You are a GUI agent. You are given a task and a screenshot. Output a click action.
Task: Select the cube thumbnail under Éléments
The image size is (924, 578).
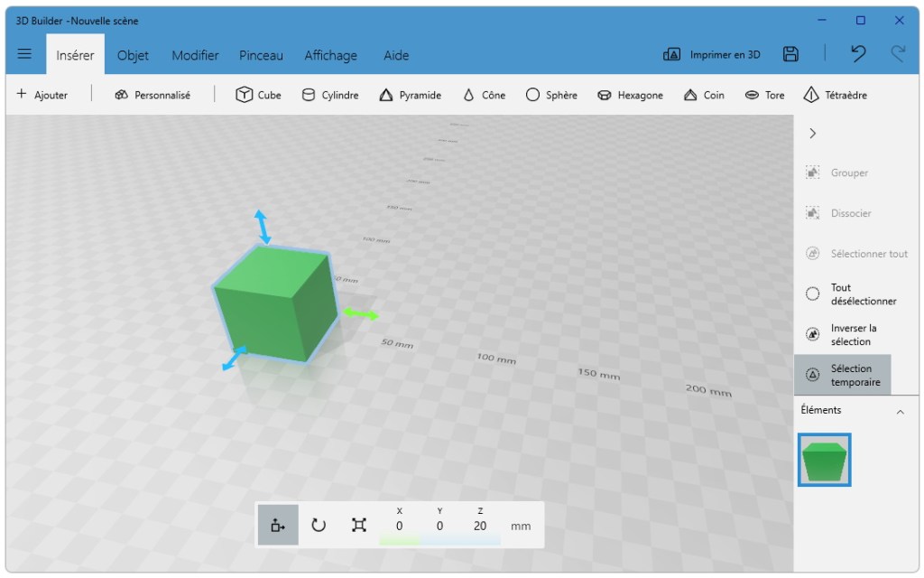[824, 460]
